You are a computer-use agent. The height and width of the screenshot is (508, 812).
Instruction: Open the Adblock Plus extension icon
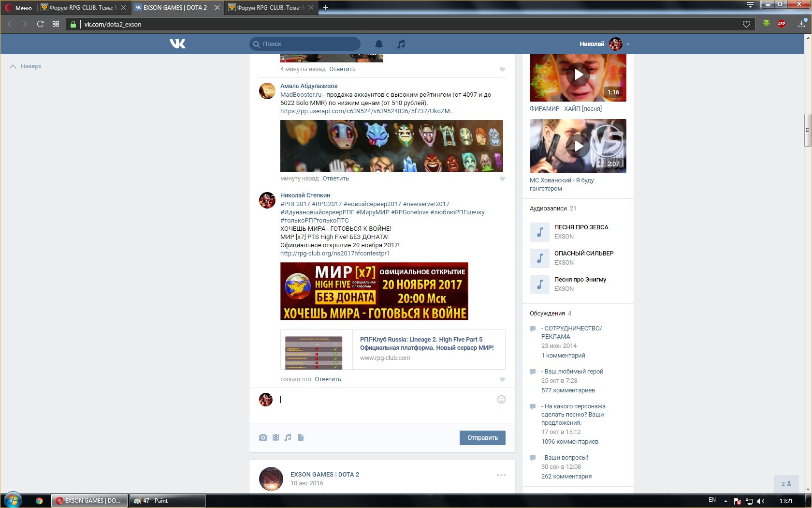tap(782, 24)
